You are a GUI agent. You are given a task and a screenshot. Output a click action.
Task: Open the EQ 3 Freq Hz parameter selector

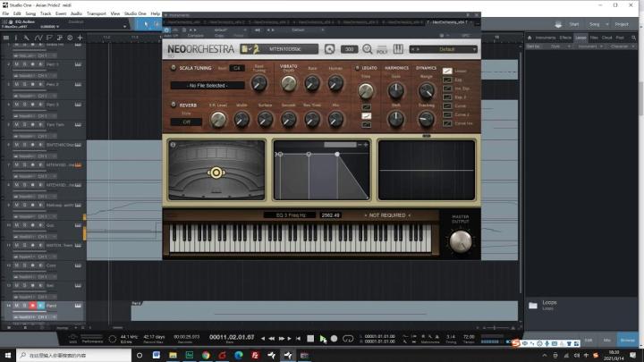click(x=291, y=215)
